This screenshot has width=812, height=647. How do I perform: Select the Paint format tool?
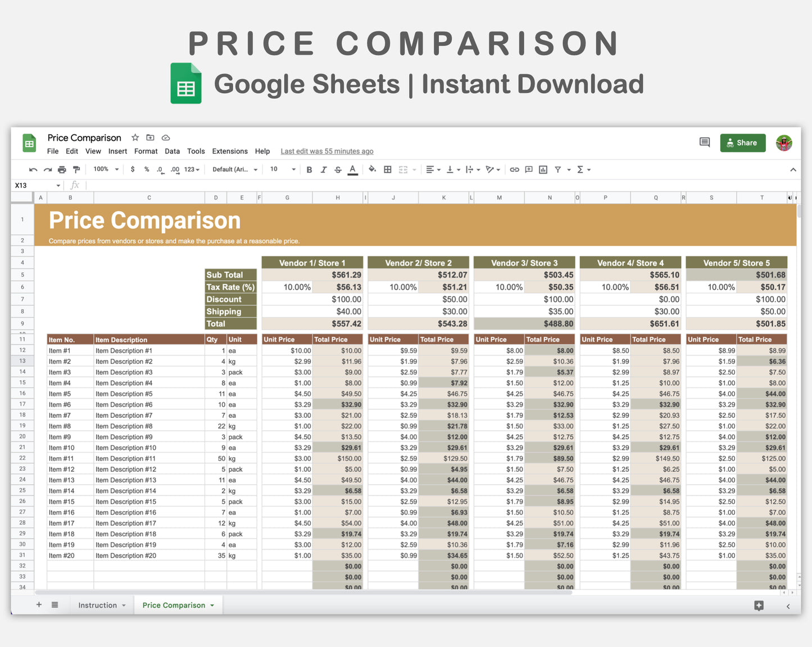(76, 169)
